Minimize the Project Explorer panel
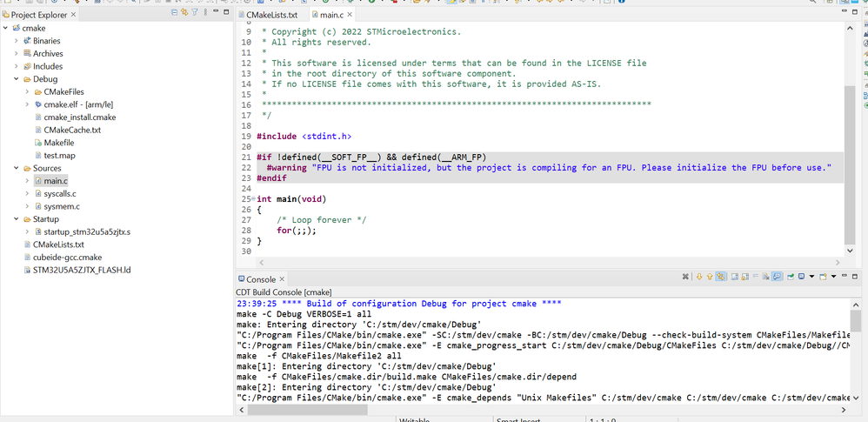Viewport: 868px width, 422px height. click(x=217, y=11)
